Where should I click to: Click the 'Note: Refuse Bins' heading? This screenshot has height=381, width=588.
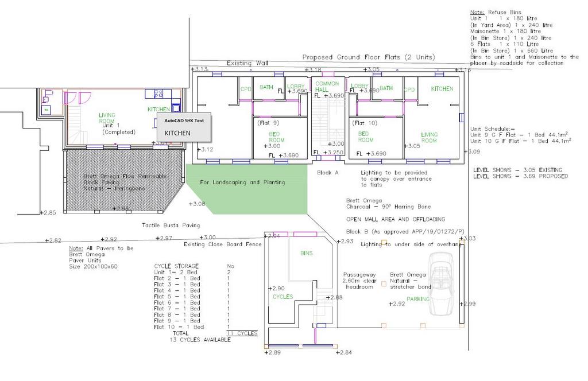coord(496,12)
